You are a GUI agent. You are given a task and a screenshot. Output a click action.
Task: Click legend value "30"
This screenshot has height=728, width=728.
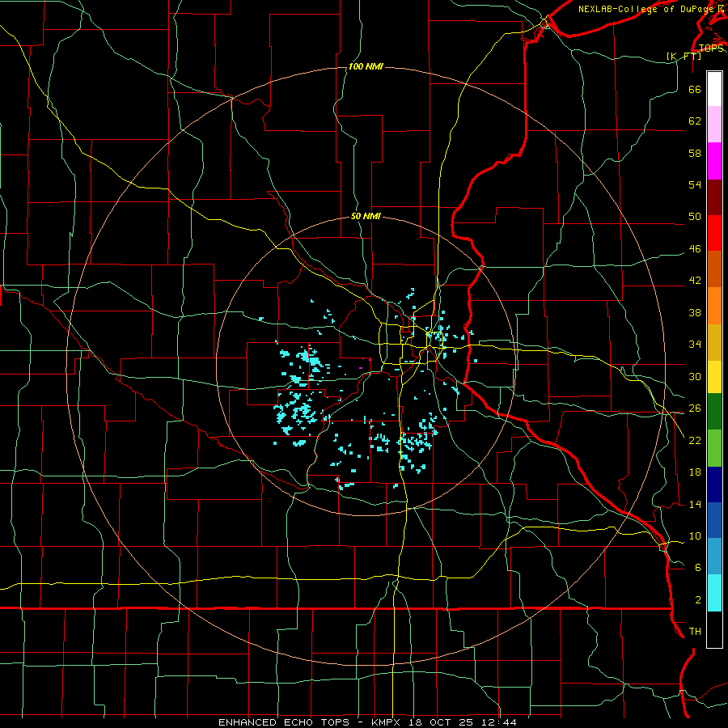point(695,376)
